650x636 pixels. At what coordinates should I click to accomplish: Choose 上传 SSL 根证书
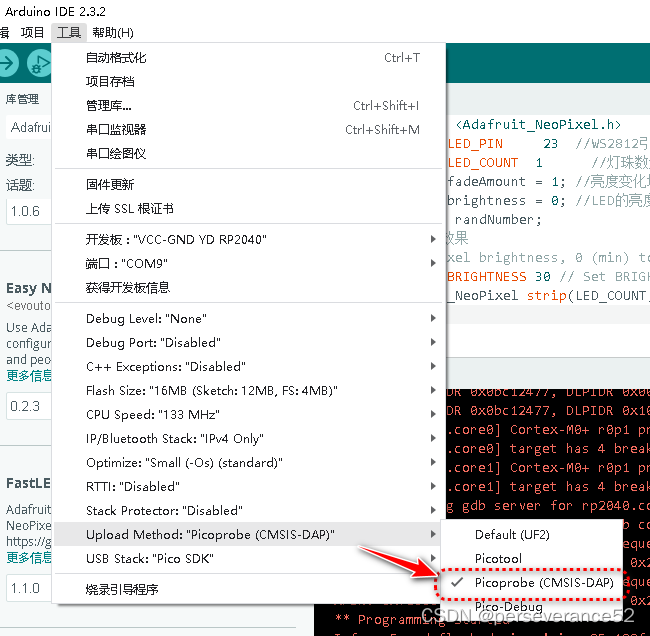click(250, 209)
